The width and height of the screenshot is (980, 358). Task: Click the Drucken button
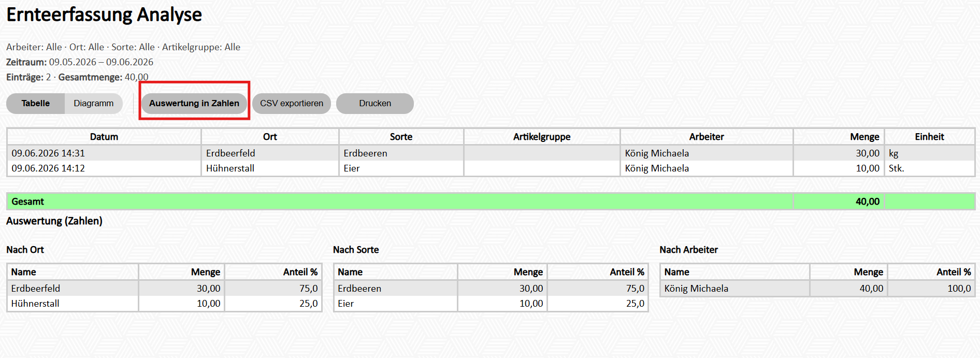375,103
